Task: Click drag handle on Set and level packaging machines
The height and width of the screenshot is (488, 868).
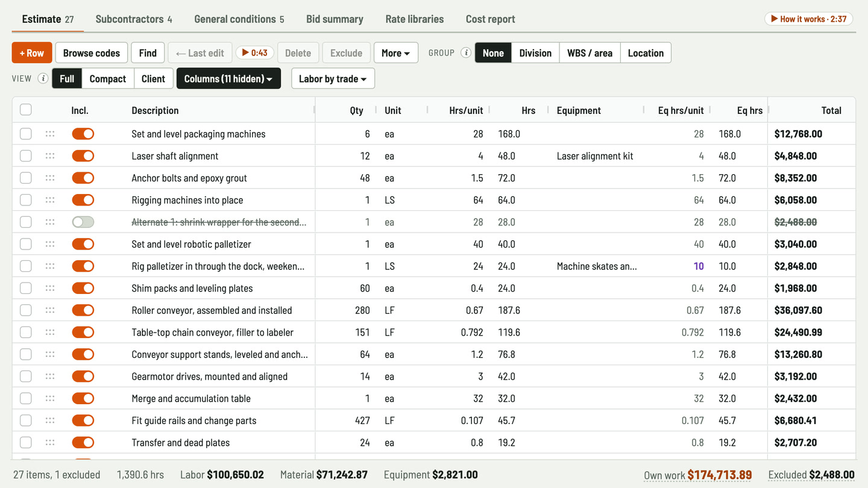Action: tap(50, 134)
